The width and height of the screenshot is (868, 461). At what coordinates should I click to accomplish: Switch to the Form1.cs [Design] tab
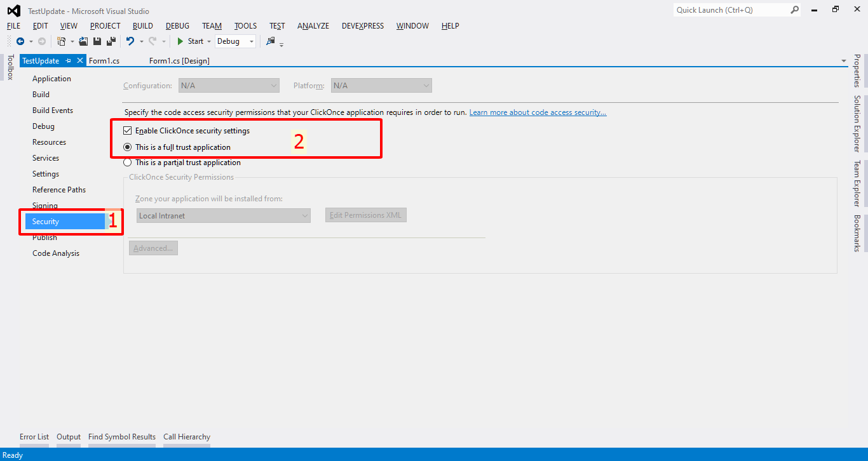tap(179, 61)
